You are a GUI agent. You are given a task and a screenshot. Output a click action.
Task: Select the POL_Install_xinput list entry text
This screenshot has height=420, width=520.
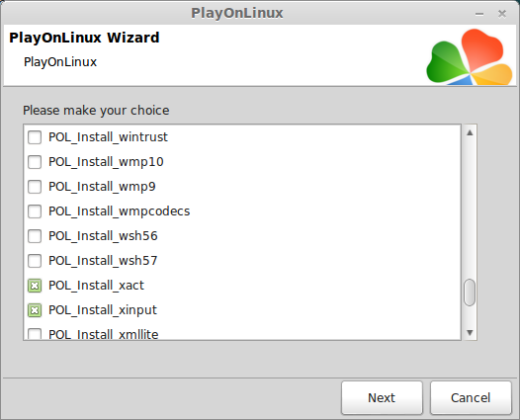103,310
